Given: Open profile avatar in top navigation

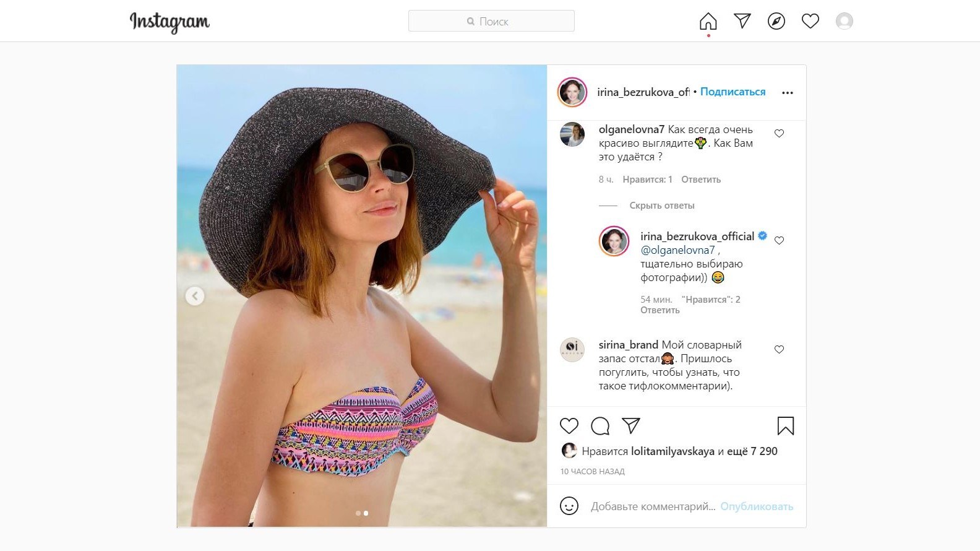Looking at the screenshot, I should point(844,22).
